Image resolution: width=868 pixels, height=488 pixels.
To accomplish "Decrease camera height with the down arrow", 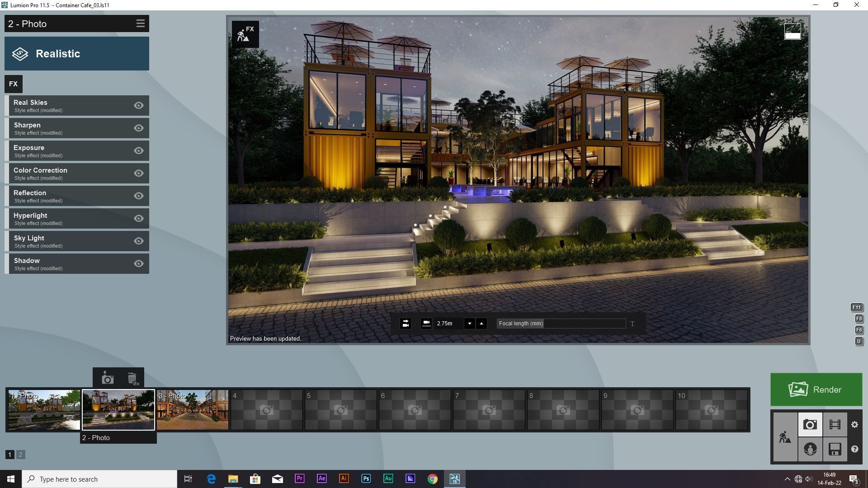I will [469, 324].
